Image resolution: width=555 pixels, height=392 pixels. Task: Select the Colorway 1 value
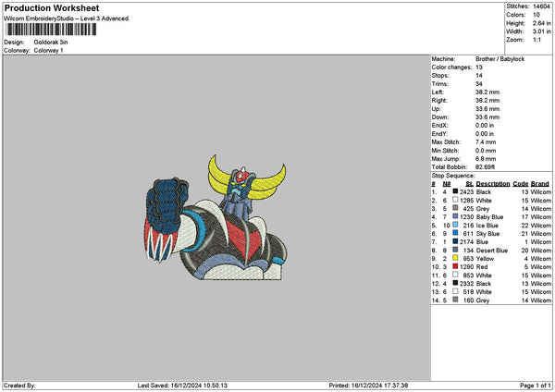(x=48, y=51)
